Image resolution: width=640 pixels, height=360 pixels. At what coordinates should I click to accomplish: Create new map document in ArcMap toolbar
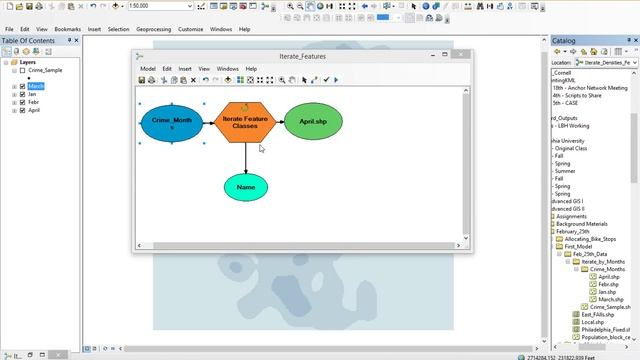pyautogui.click(x=10, y=6)
